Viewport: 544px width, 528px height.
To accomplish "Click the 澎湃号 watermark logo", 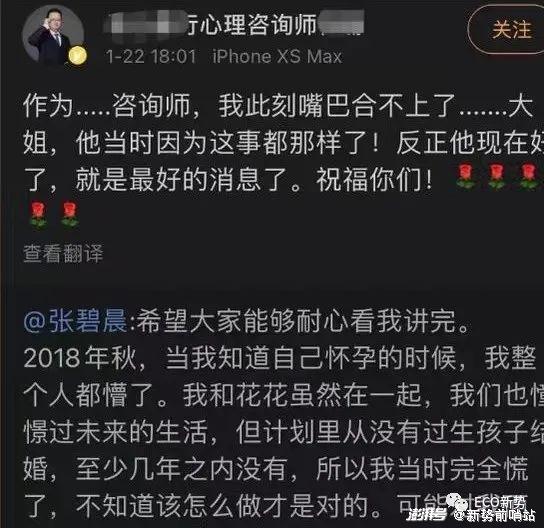I will pos(427,514).
